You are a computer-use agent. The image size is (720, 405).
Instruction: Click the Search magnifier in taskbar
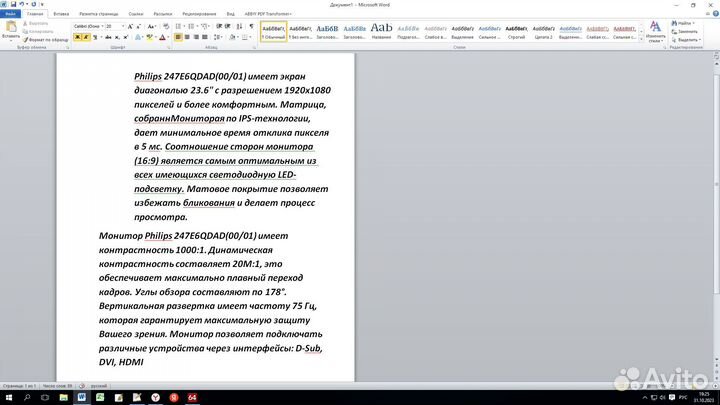point(27,398)
